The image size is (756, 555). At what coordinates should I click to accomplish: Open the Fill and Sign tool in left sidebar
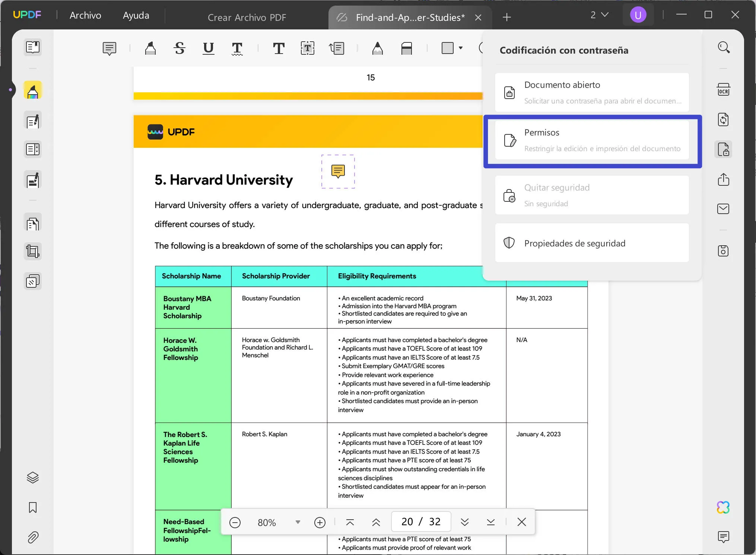pos(33,180)
